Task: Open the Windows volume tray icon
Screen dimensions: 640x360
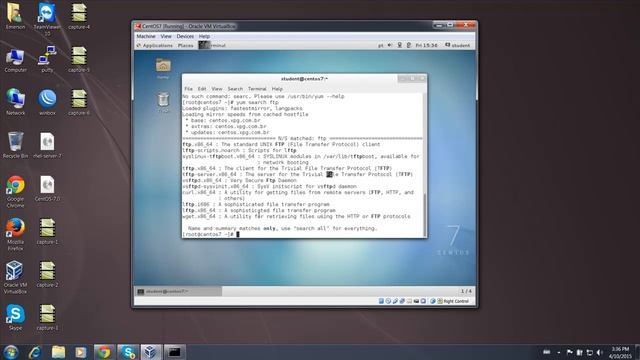Action: point(599,352)
